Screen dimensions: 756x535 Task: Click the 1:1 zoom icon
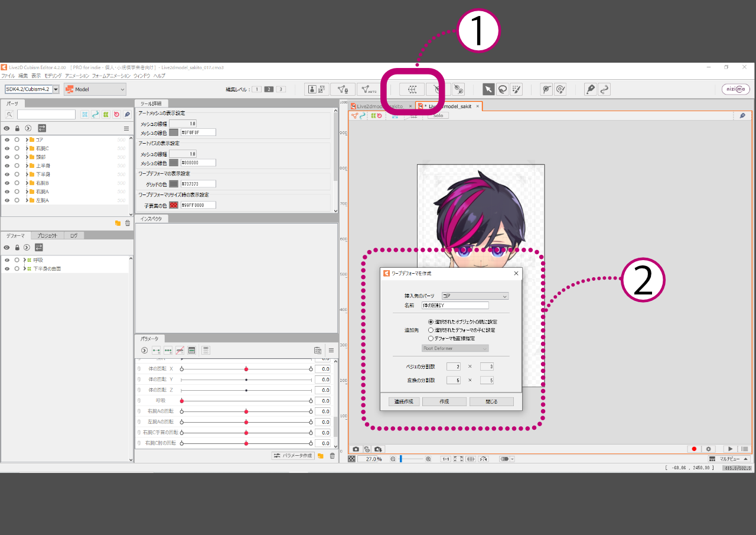[446, 459]
